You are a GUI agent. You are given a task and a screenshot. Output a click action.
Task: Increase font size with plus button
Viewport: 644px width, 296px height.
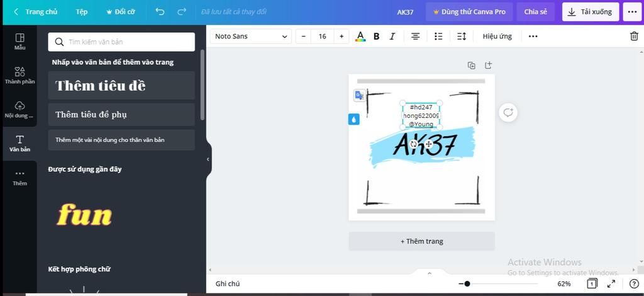pos(341,36)
